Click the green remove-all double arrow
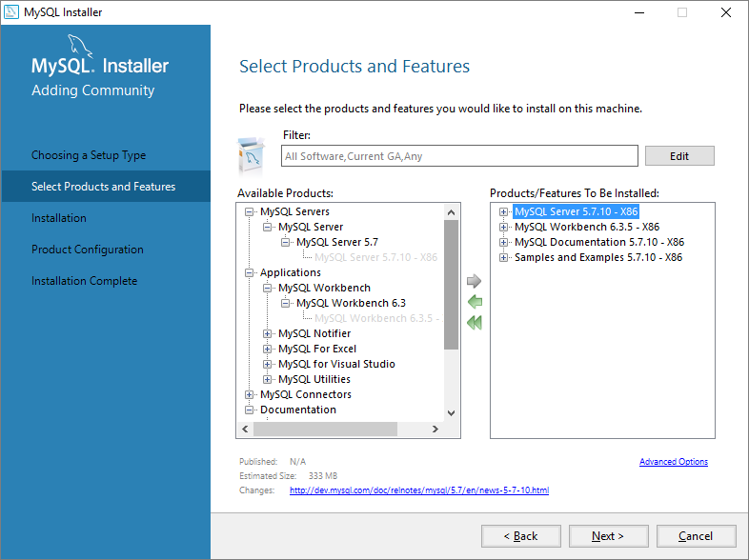 tap(475, 323)
